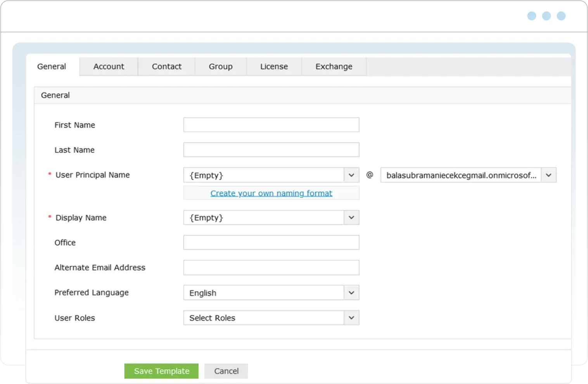This screenshot has height=384, width=588.
Task: Click the rightmost toolbar icon at top
Action: (x=561, y=16)
